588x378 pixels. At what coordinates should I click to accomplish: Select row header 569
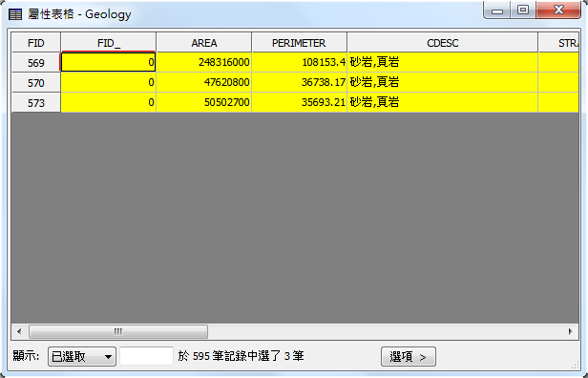coord(36,63)
